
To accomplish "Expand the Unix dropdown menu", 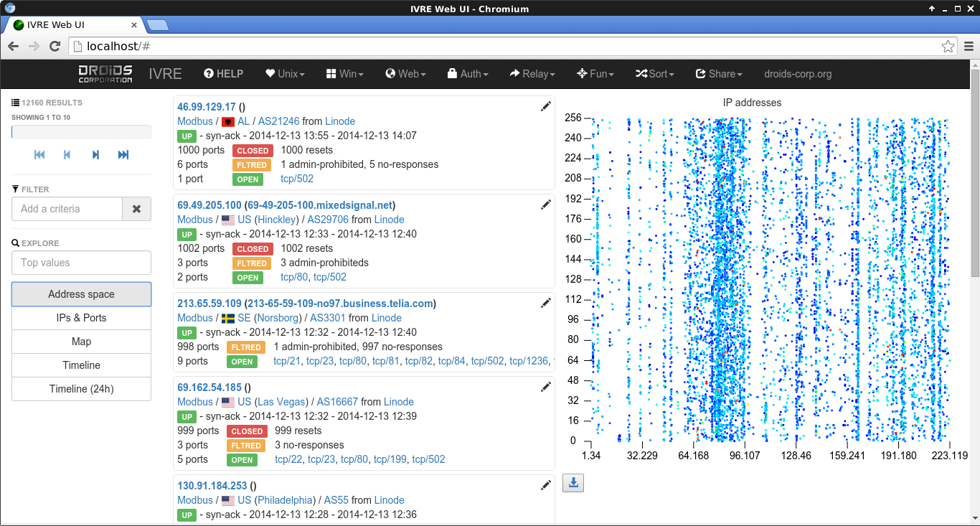I will [285, 74].
